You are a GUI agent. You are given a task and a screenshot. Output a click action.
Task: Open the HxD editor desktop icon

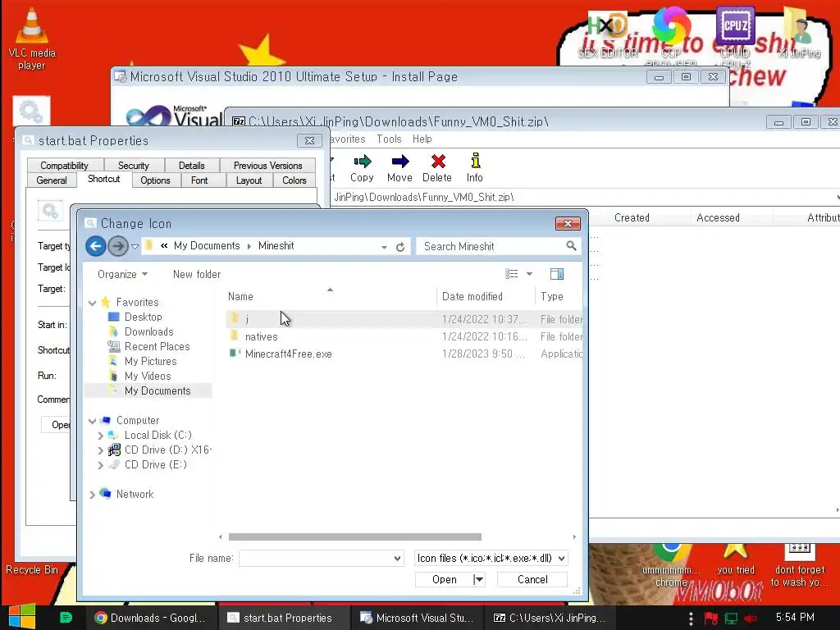608,33
